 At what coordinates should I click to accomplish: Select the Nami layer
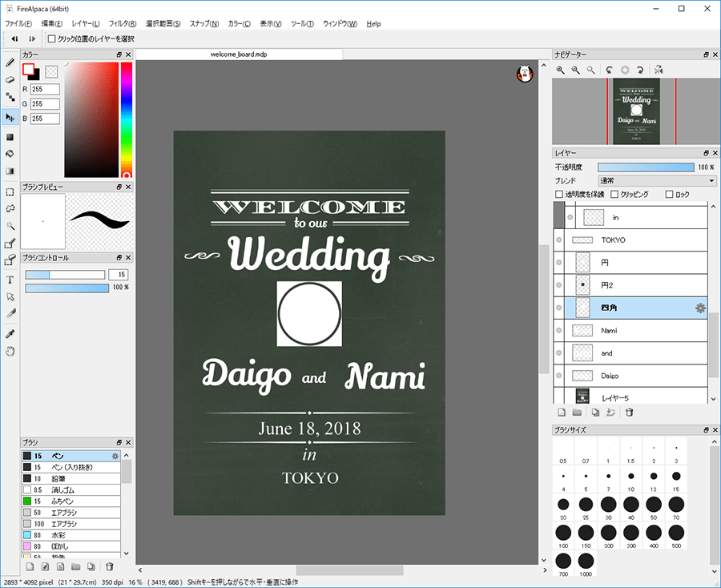[609, 330]
